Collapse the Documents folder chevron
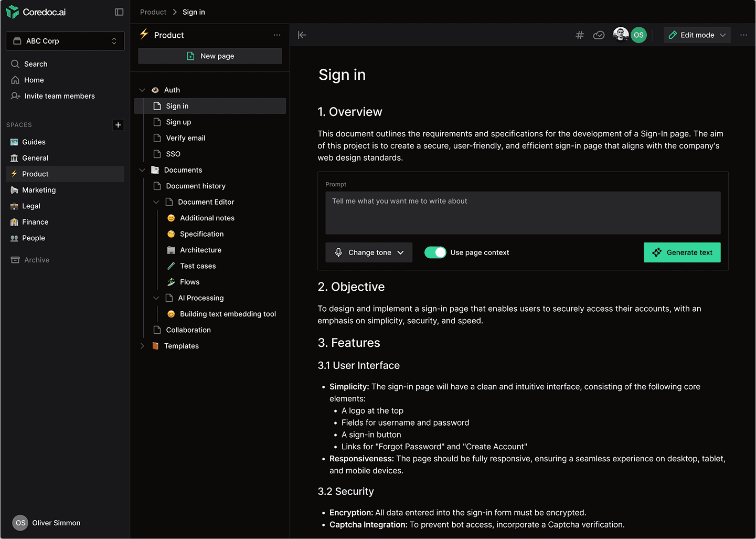The width and height of the screenshot is (756, 539). [142, 170]
